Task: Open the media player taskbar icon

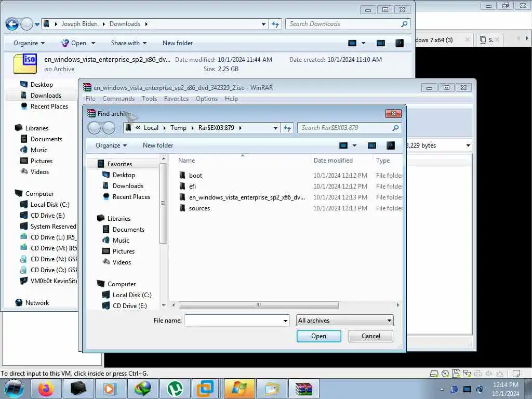Action: (110, 389)
